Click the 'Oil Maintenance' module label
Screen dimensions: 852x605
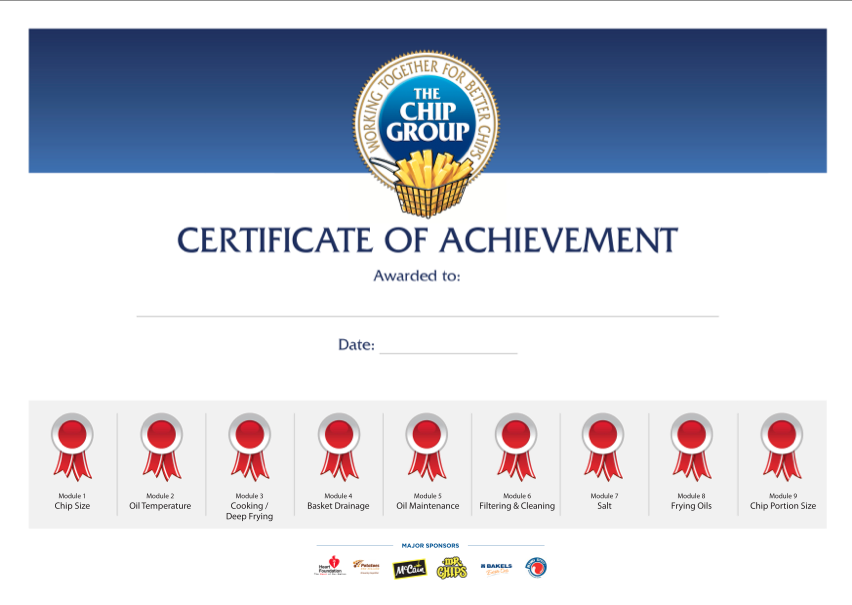pyautogui.click(x=428, y=506)
